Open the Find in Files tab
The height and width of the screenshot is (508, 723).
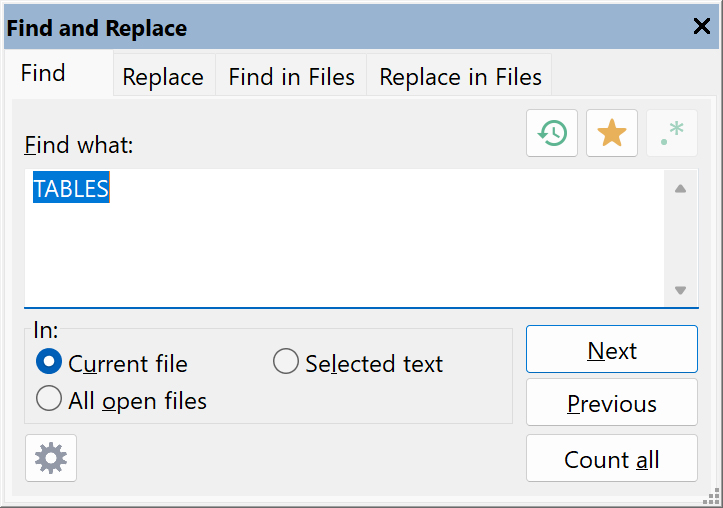(x=291, y=76)
